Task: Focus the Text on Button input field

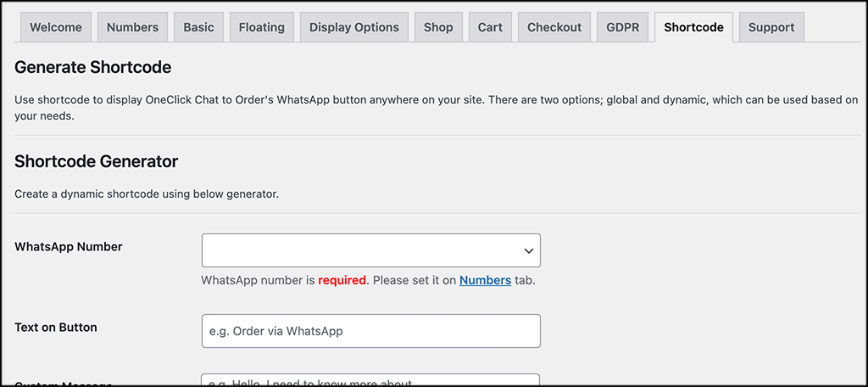Action: 371,331
